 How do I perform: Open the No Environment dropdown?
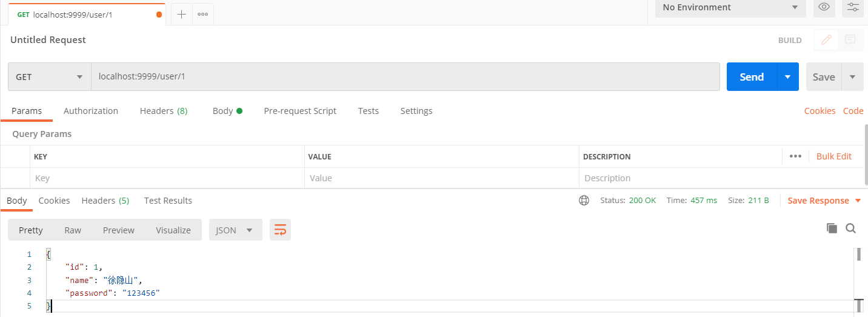[730, 7]
